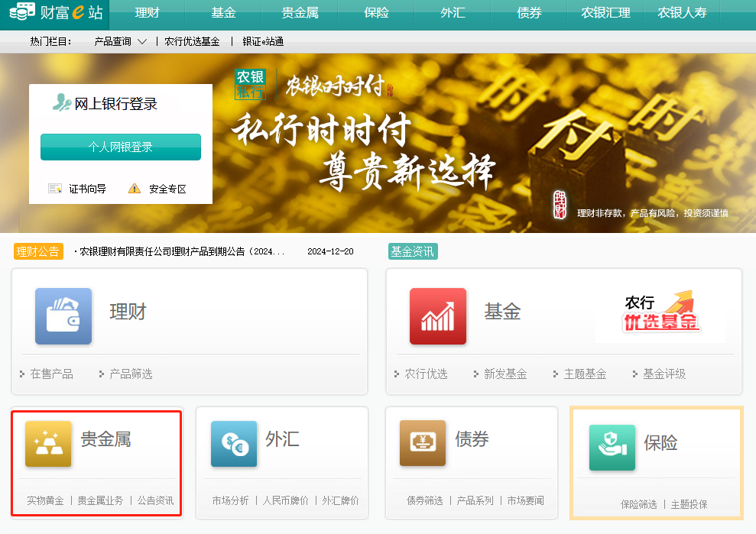Click the 私行时时付 banner headline
This screenshot has width=756, height=534.
click(322, 130)
